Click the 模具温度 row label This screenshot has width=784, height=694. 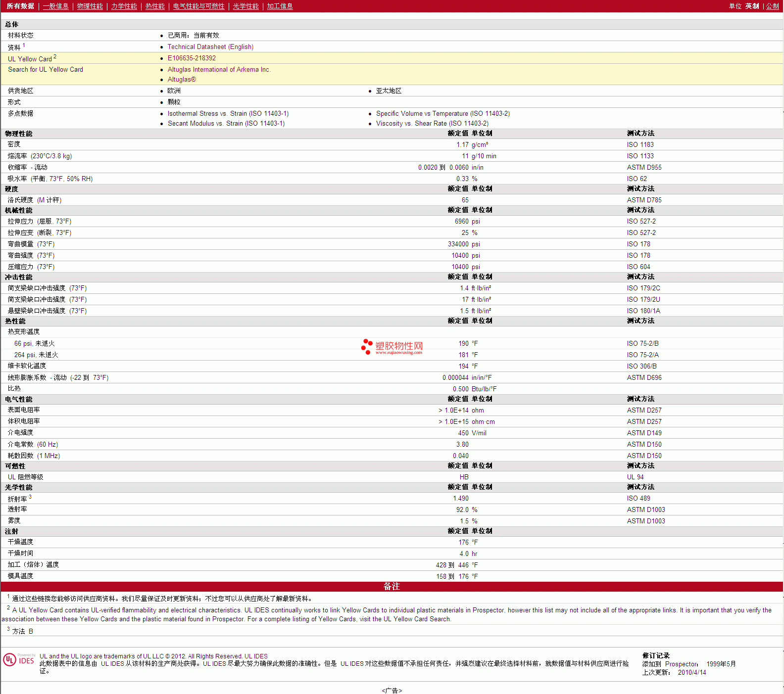point(20,576)
